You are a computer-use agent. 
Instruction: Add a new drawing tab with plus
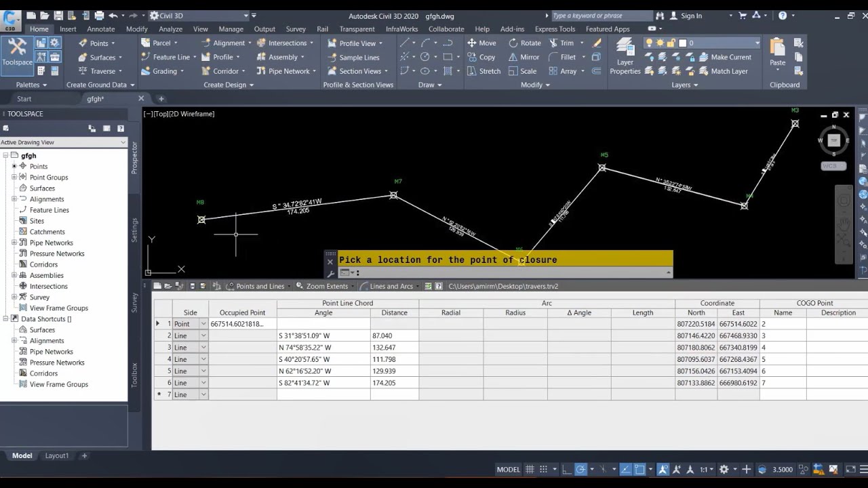click(x=161, y=99)
